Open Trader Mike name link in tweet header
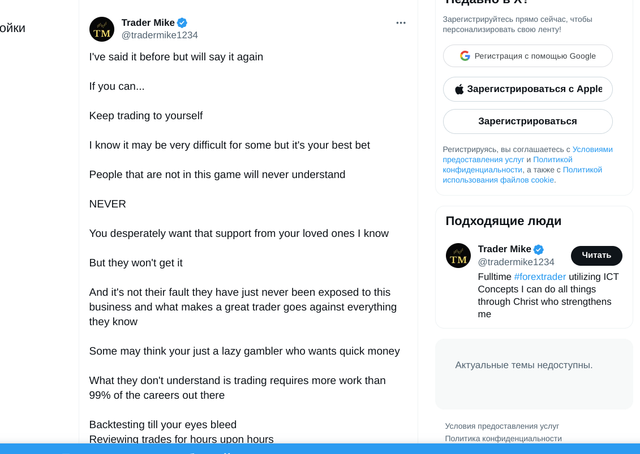The width and height of the screenshot is (640, 454). click(148, 23)
